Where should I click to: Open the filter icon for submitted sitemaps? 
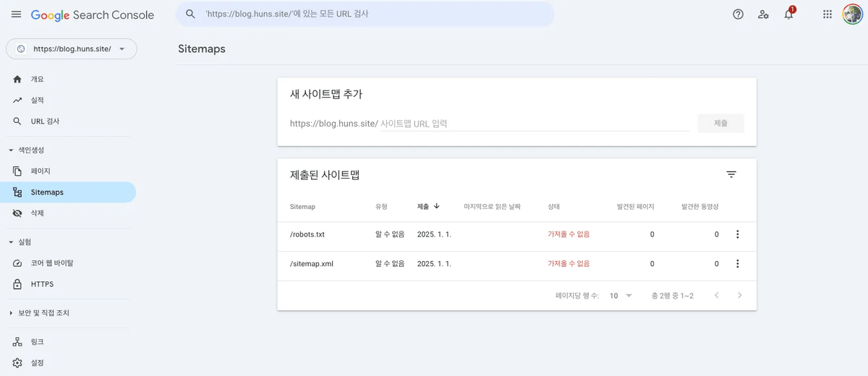731,174
